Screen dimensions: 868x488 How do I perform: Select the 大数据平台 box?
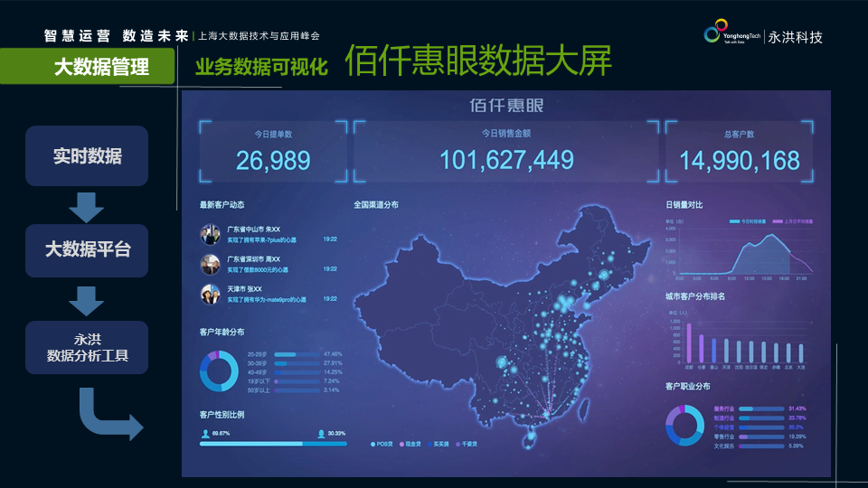pyautogui.click(x=87, y=250)
